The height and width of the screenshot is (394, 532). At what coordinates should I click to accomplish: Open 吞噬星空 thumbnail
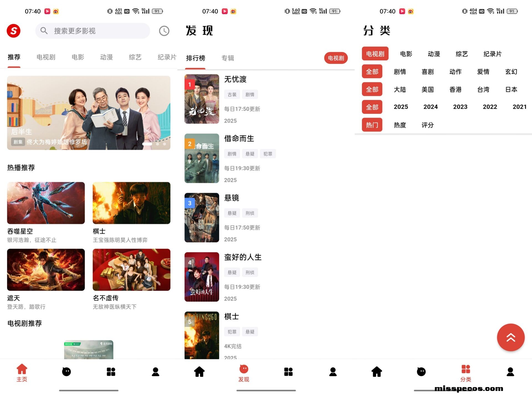point(46,203)
